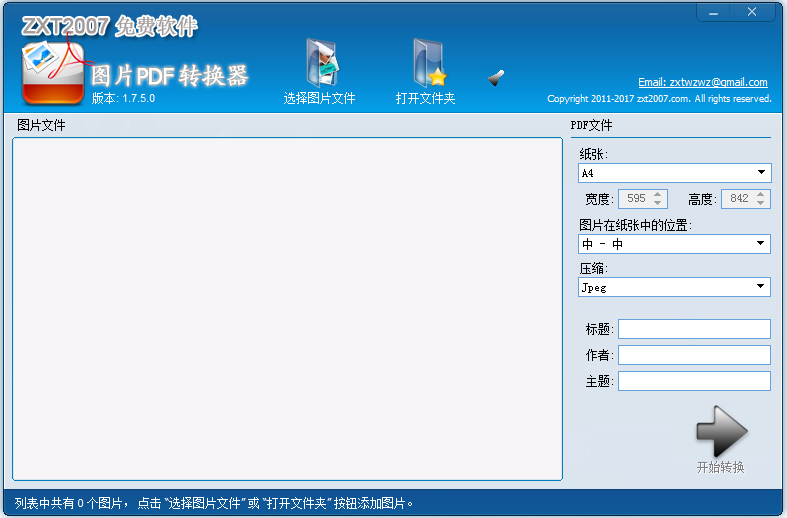This screenshot has width=787, height=518.
Task: Click the brush clear-list icon
Action: [x=496, y=78]
